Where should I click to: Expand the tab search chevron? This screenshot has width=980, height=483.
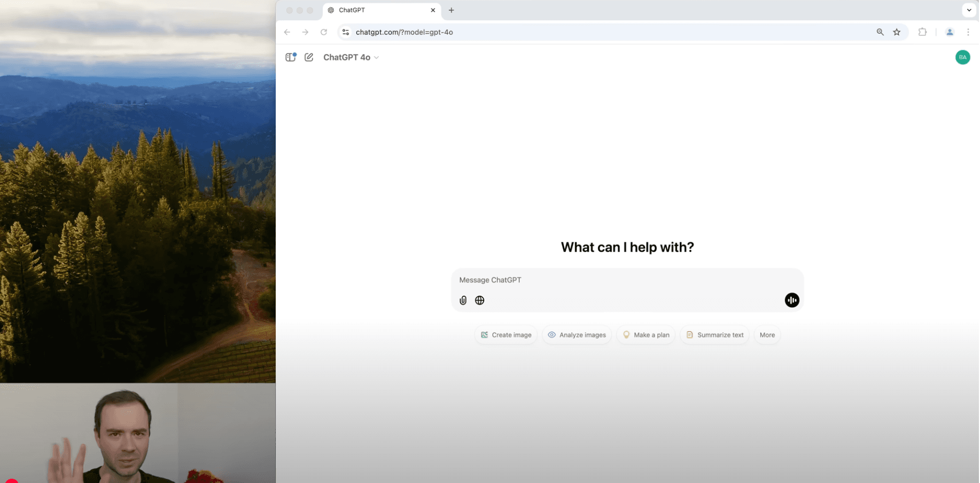969,10
